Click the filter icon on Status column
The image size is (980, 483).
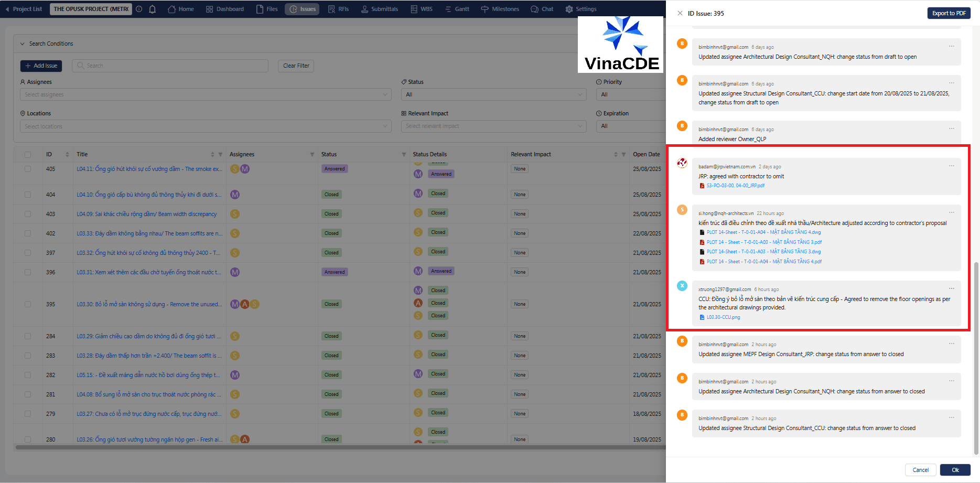click(x=404, y=155)
